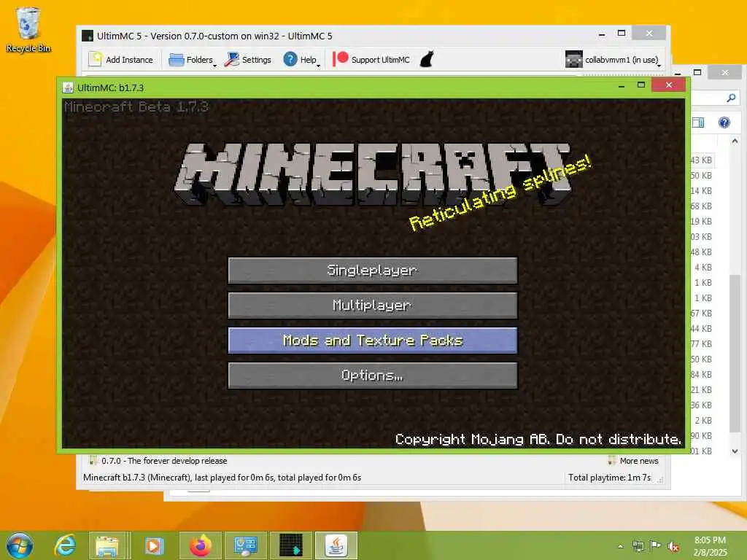
Task: Open UltimMC Settings
Action: [x=248, y=60]
